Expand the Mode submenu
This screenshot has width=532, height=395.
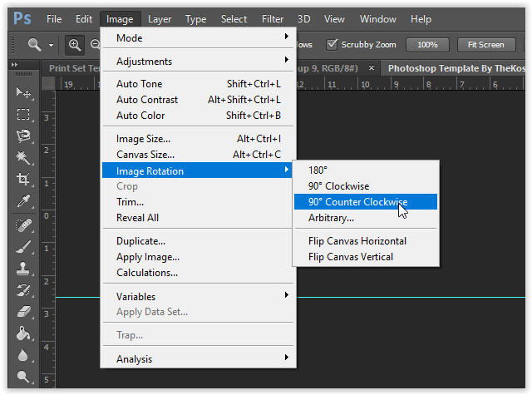[199, 38]
